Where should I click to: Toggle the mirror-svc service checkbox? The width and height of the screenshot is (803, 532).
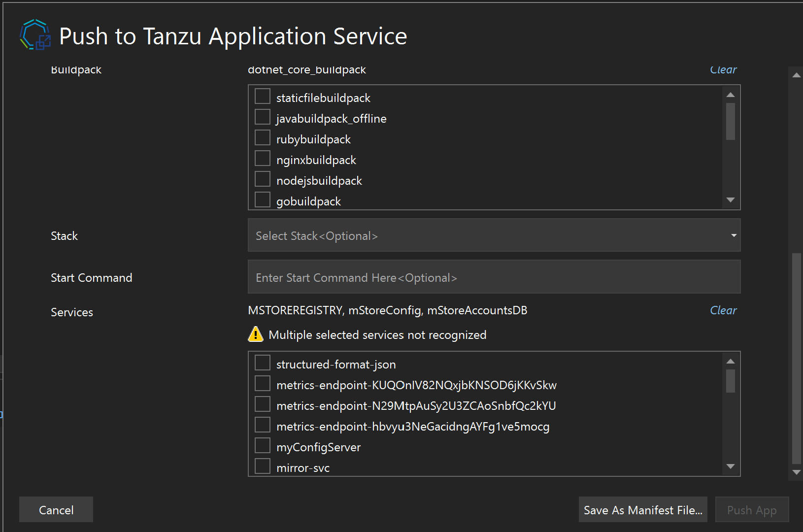pyautogui.click(x=263, y=466)
